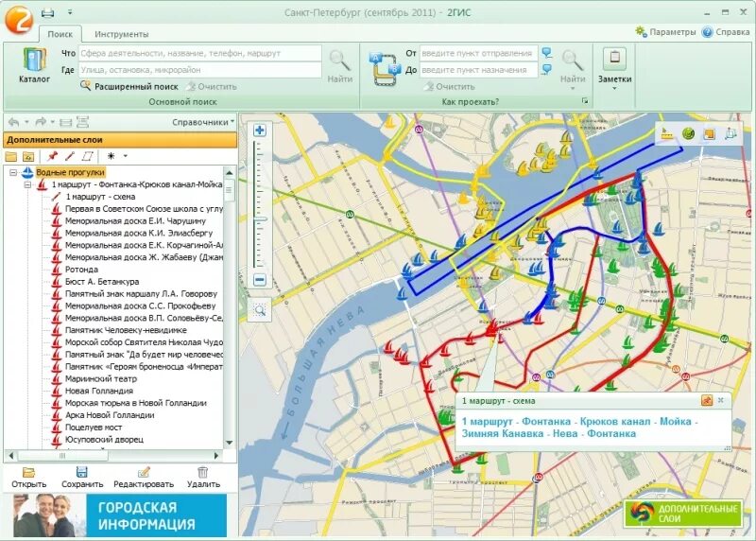The width and height of the screenshot is (756, 541).
Task: Open the back history dropdown arrow
Action: point(26,122)
